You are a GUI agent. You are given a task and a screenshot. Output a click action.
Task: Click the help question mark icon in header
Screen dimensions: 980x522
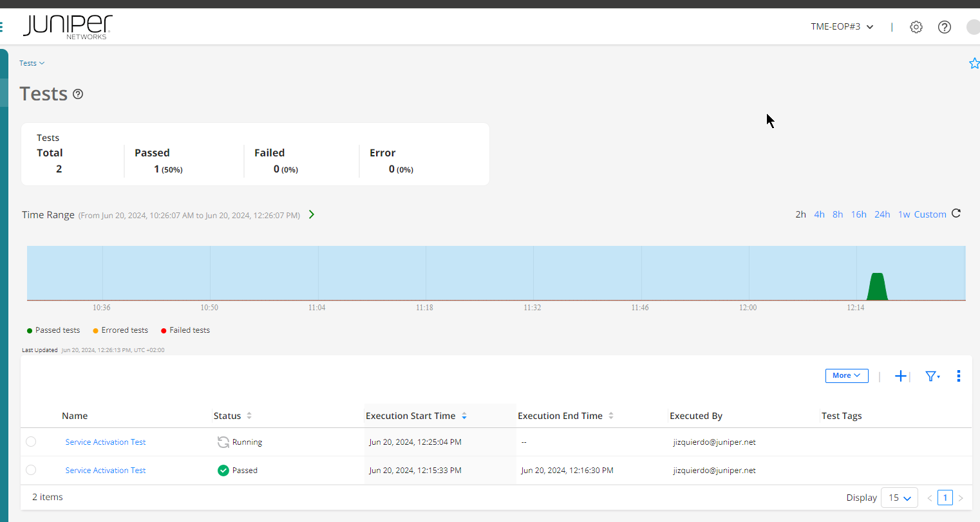tap(945, 27)
